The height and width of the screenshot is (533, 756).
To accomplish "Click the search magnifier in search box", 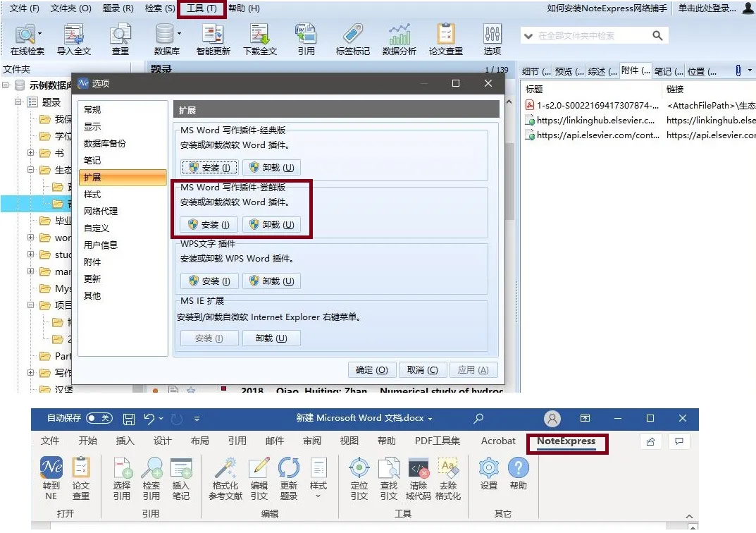I will pos(657,35).
